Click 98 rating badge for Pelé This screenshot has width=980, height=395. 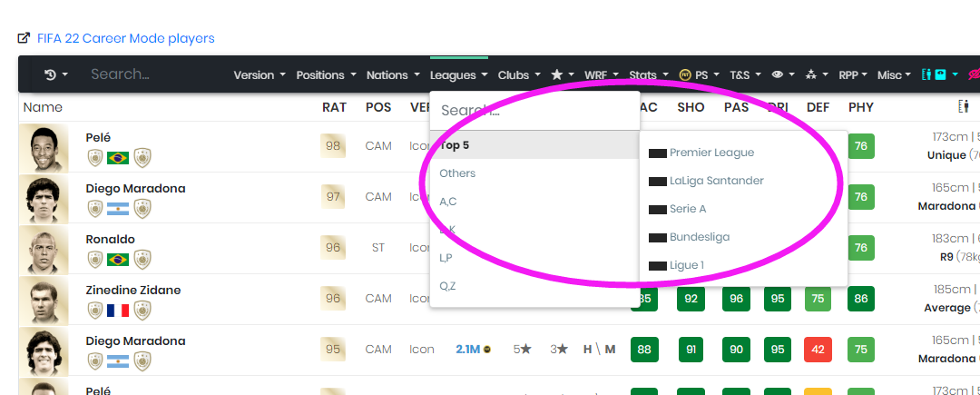[333, 145]
